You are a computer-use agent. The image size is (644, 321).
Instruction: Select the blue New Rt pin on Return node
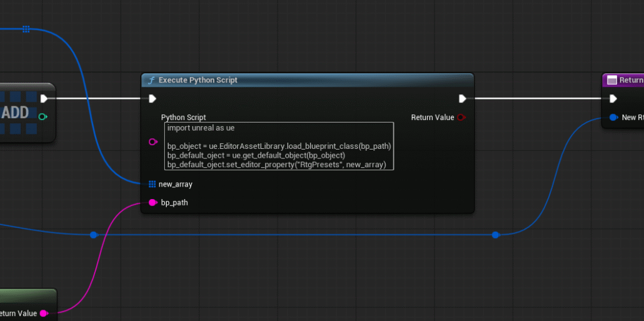[x=613, y=117]
